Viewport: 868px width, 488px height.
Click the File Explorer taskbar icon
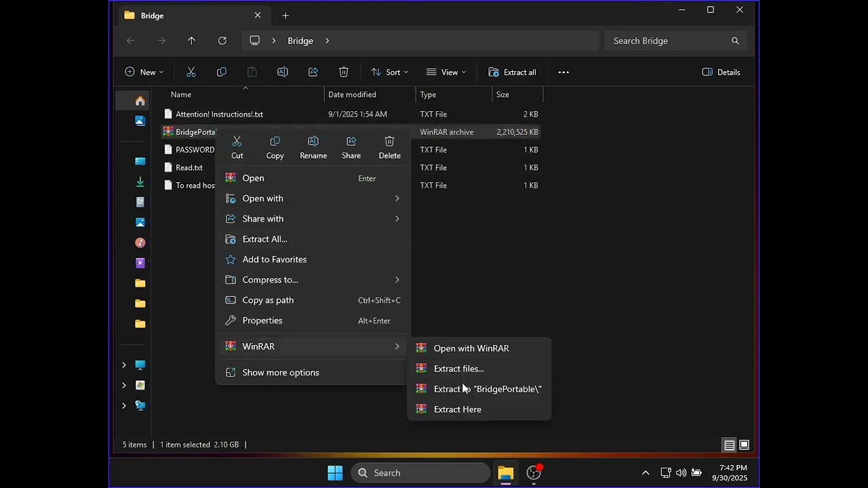[x=505, y=473]
